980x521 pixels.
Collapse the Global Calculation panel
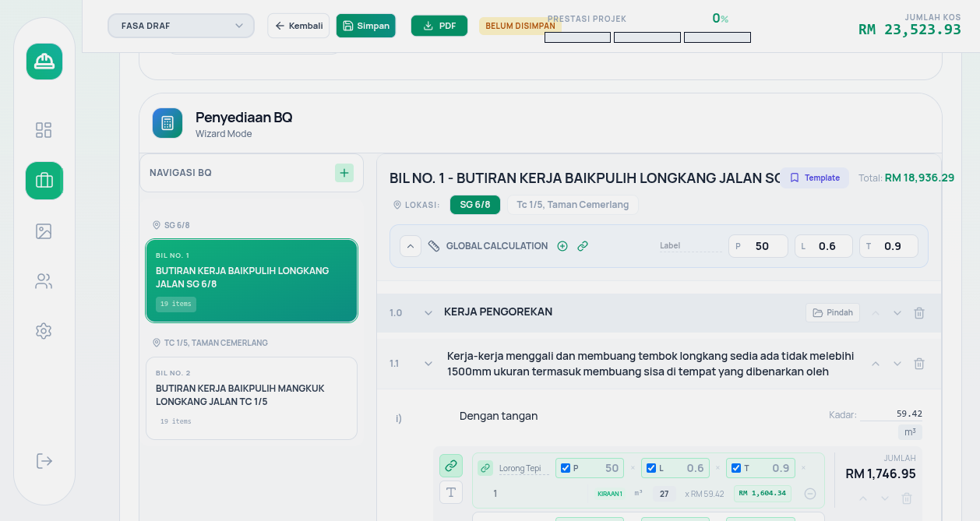(411, 246)
